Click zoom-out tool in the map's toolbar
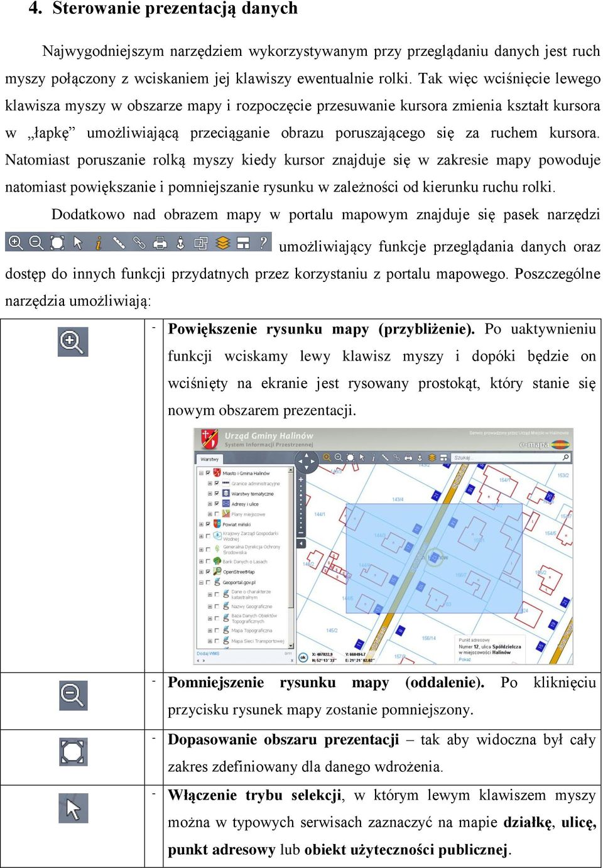603x868 pixels. pyautogui.click(x=339, y=457)
